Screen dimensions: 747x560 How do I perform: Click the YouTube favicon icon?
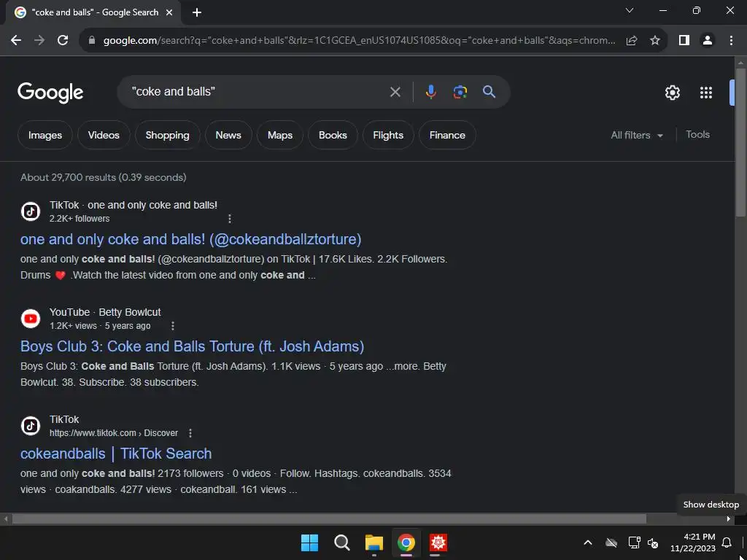(31, 319)
